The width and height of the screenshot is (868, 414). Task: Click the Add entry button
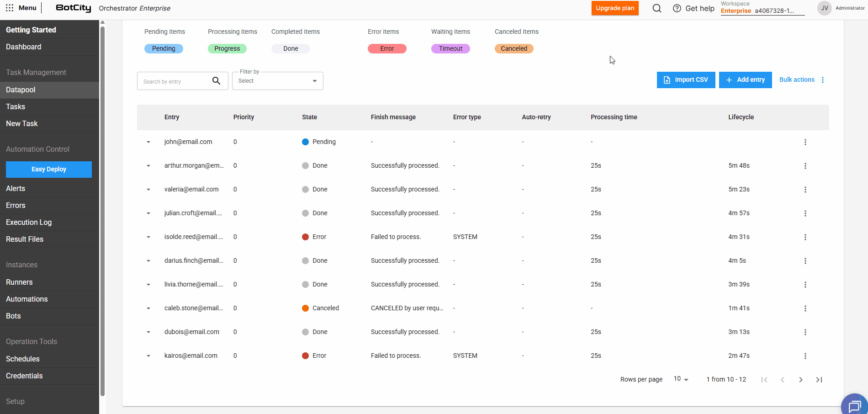coord(745,80)
